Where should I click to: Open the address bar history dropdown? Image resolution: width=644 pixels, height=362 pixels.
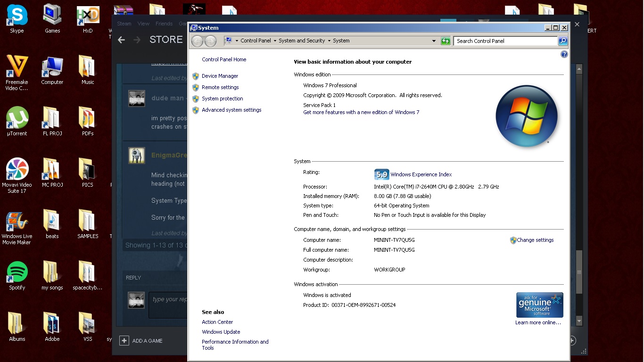click(434, 41)
